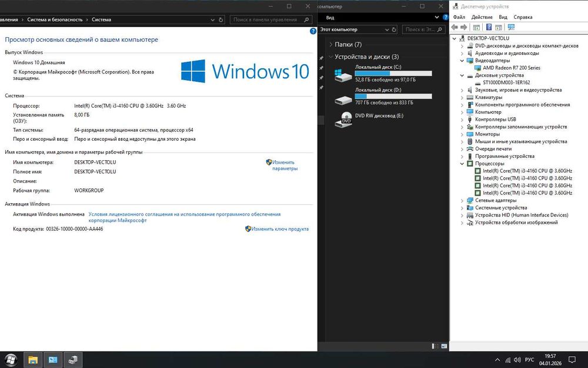Collapse Дисковые устройства category
This screenshot has height=368, width=588.
point(462,75)
